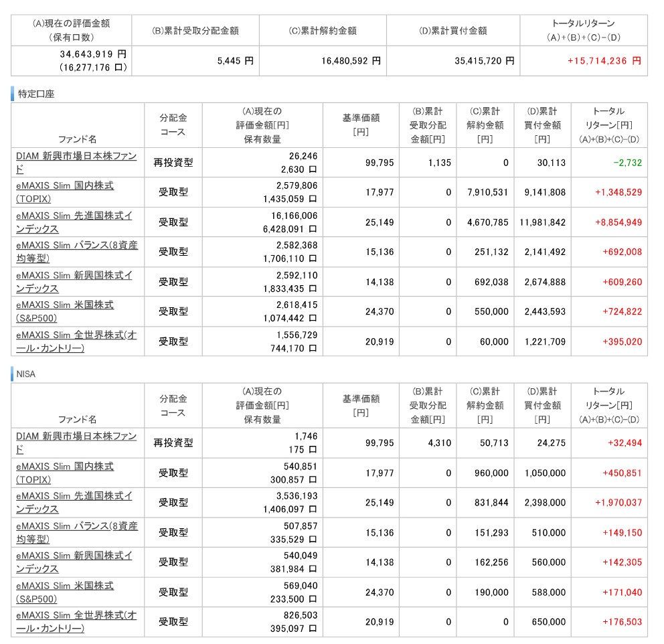
Task: Click the return value +724,822
Action: click(622, 312)
